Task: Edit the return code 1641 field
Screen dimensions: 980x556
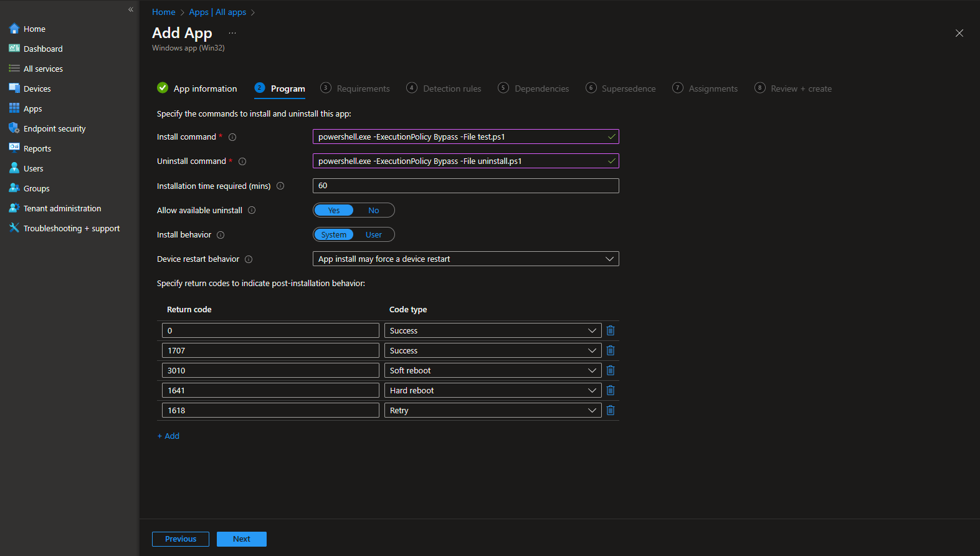Action: pyautogui.click(x=270, y=390)
